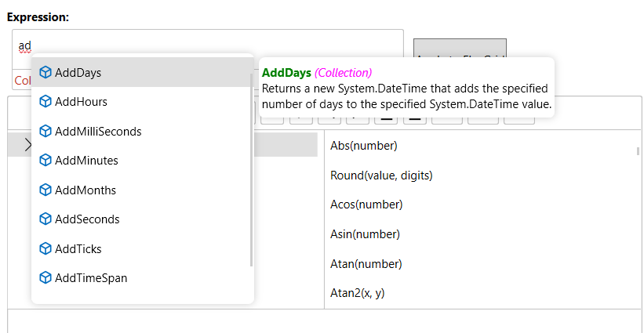The width and height of the screenshot is (644, 333).
Task: Select Asin(number) in the function list
Action: (x=366, y=234)
